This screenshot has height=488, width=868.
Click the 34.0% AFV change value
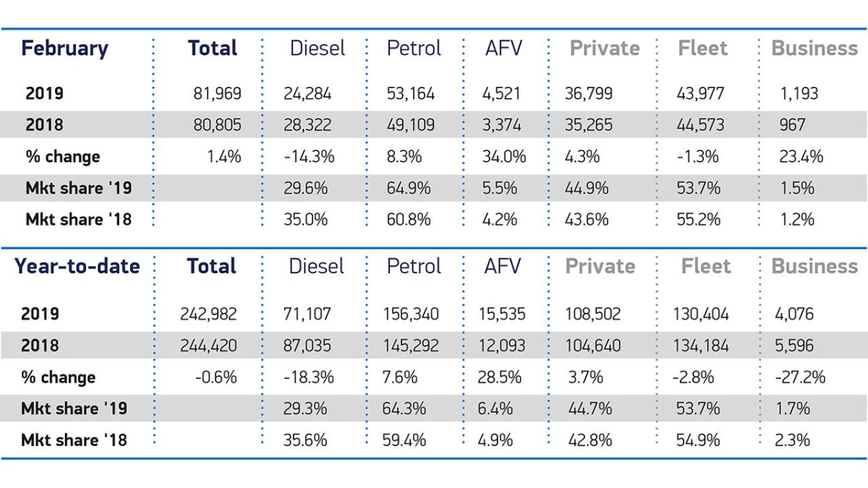pos(505,157)
